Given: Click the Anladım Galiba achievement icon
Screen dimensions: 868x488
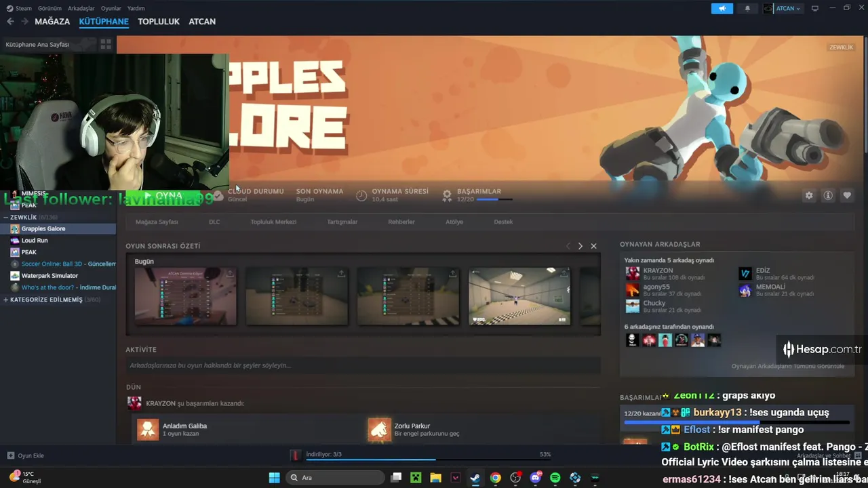Looking at the screenshot, I should point(148,429).
